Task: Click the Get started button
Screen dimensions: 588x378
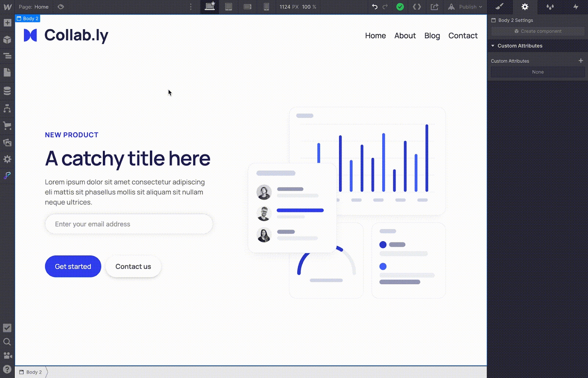Action: click(73, 266)
